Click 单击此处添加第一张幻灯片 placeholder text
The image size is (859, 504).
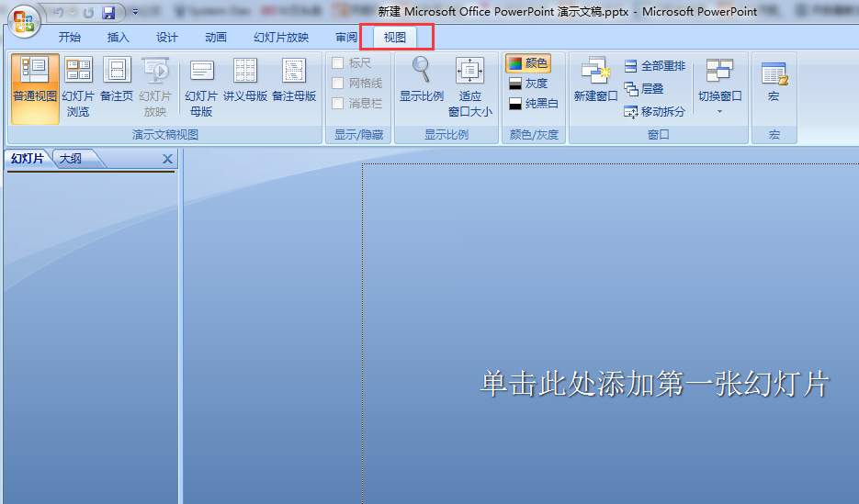(655, 384)
